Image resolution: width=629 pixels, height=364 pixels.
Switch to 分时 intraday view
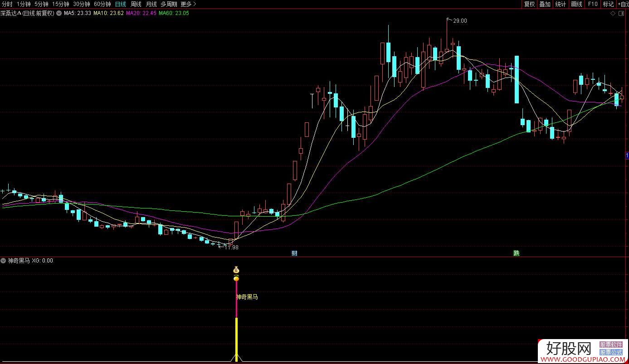point(7,4)
